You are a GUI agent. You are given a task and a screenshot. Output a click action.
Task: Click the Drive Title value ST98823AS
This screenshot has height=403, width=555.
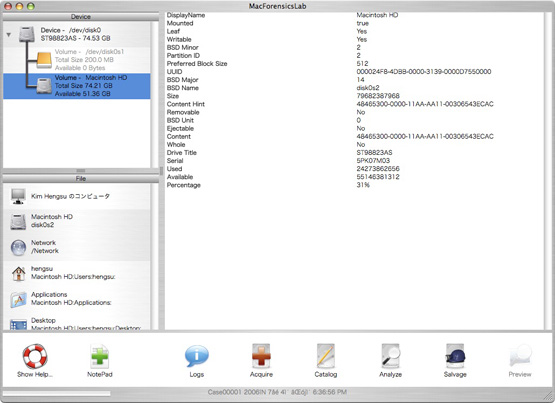pyautogui.click(x=374, y=152)
